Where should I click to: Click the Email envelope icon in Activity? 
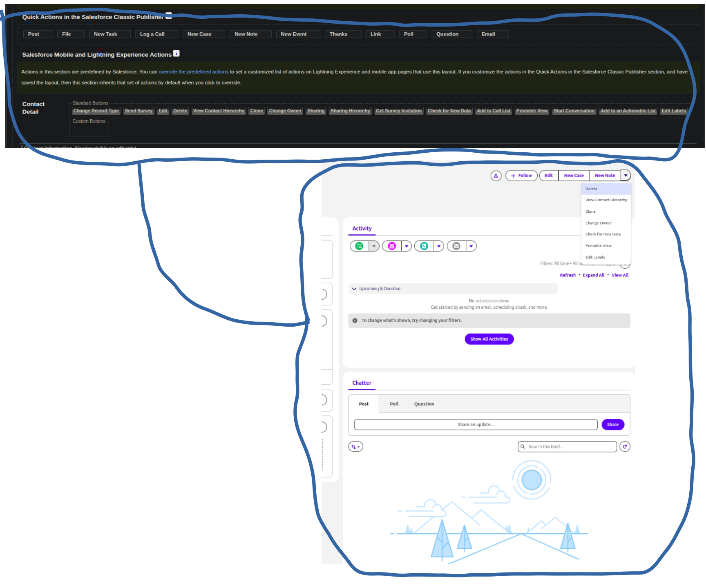[456, 246]
